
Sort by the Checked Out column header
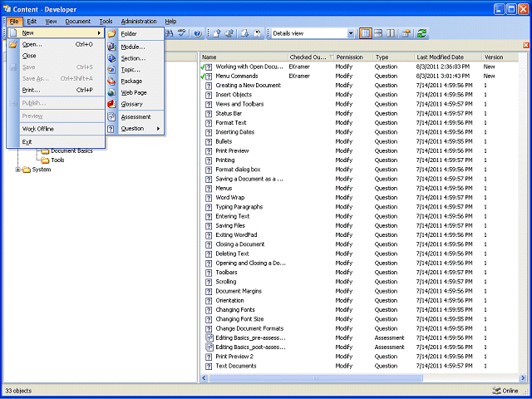point(311,57)
